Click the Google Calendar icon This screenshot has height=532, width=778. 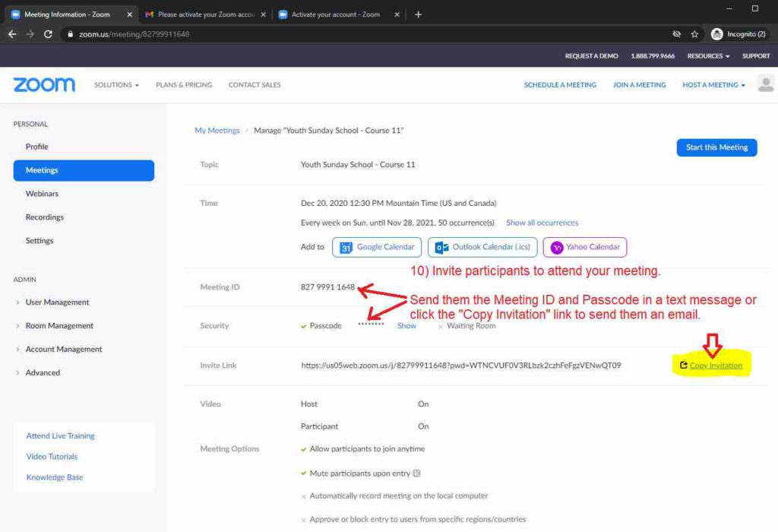pyautogui.click(x=346, y=247)
